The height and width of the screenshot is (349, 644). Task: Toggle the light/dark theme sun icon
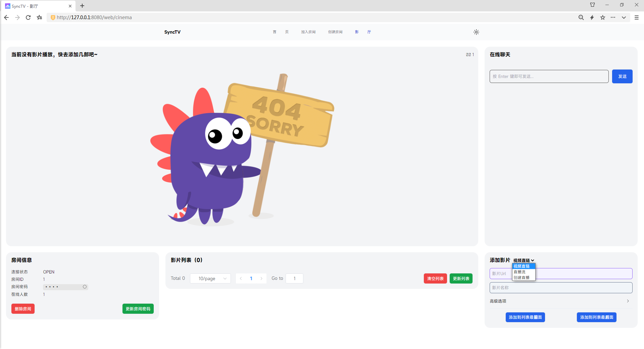click(x=476, y=32)
